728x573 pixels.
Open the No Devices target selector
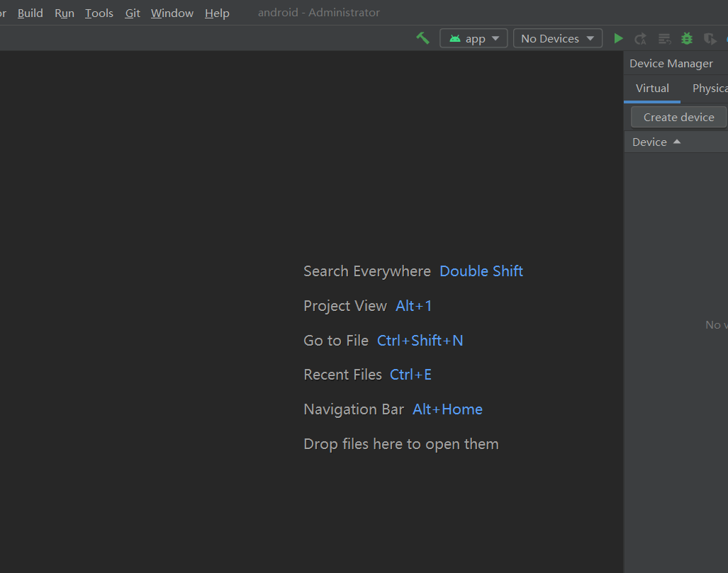pyautogui.click(x=557, y=38)
